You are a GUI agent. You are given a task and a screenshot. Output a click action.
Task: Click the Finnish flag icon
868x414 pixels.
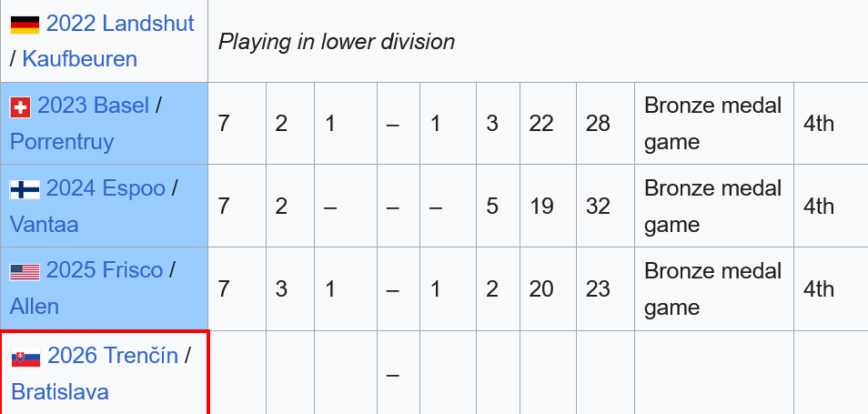coord(25,189)
